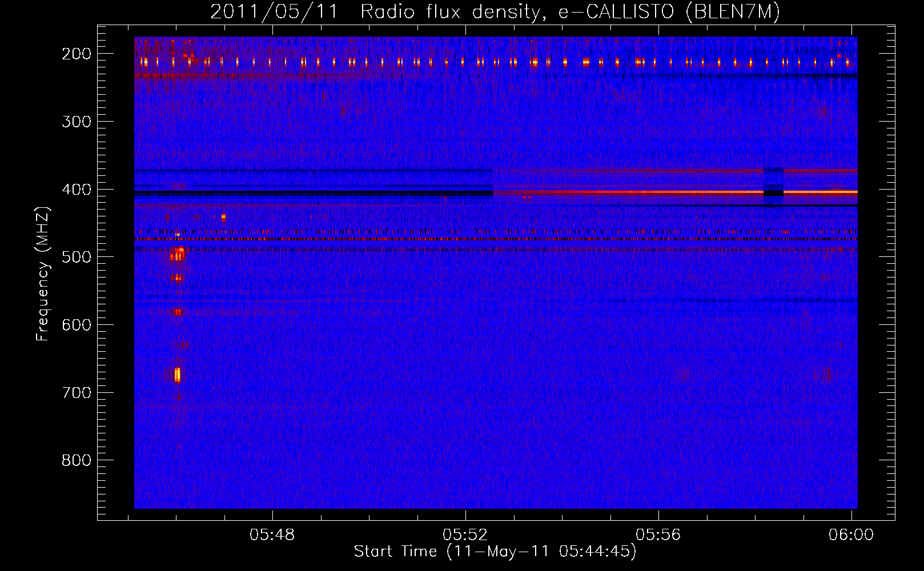Click the red burst cluster near 500 MHz
This screenshot has width=924, height=571.
(178, 254)
